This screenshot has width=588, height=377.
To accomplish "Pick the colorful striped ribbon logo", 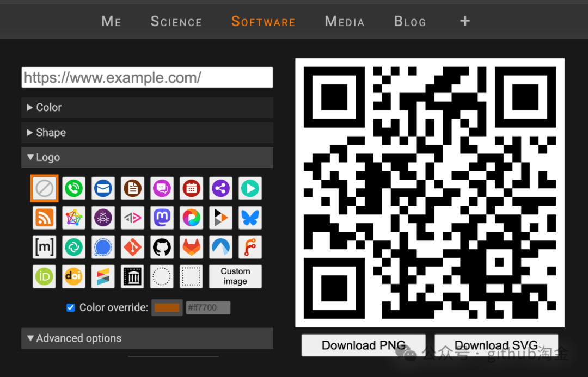I will click(x=103, y=276).
